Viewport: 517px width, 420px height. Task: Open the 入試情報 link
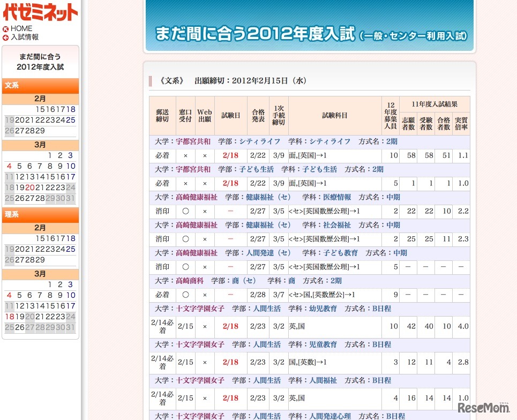click(26, 37)
